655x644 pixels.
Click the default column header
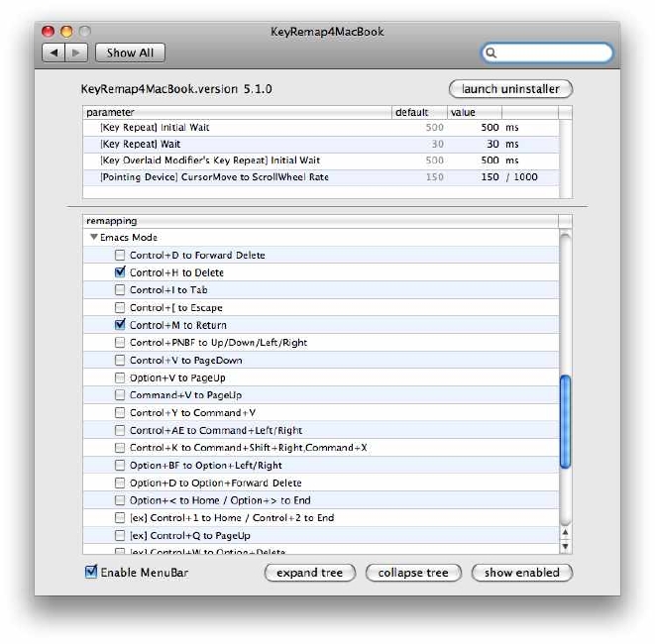419,112
